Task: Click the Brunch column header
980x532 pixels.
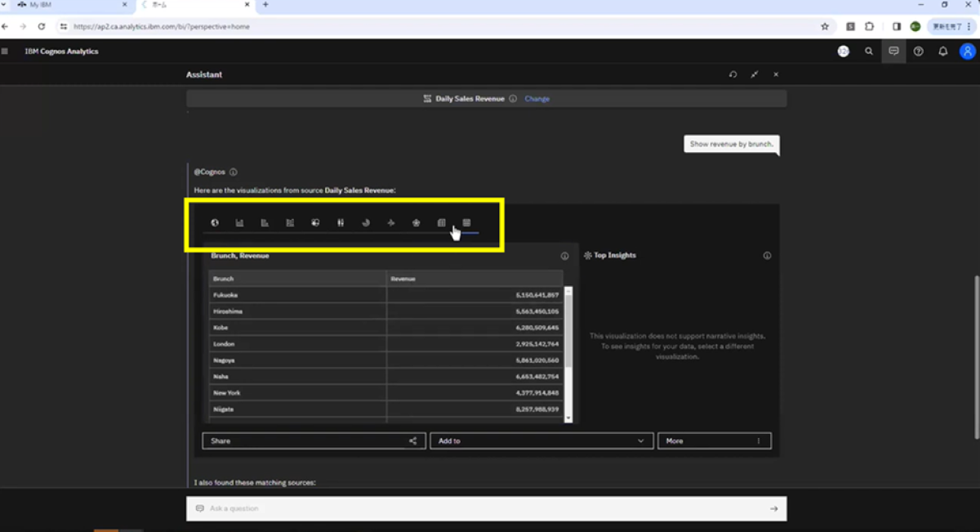Action: coord(297,279)
